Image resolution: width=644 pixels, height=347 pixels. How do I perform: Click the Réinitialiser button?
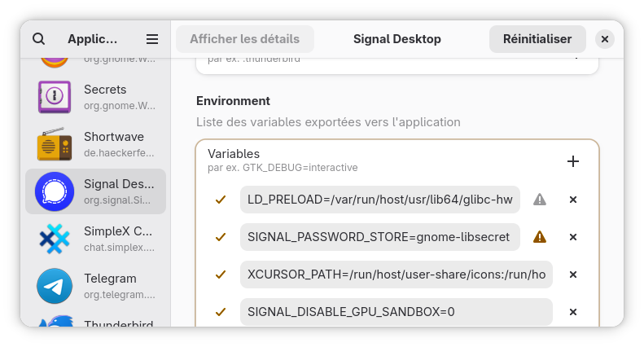[x=537, y=39]
